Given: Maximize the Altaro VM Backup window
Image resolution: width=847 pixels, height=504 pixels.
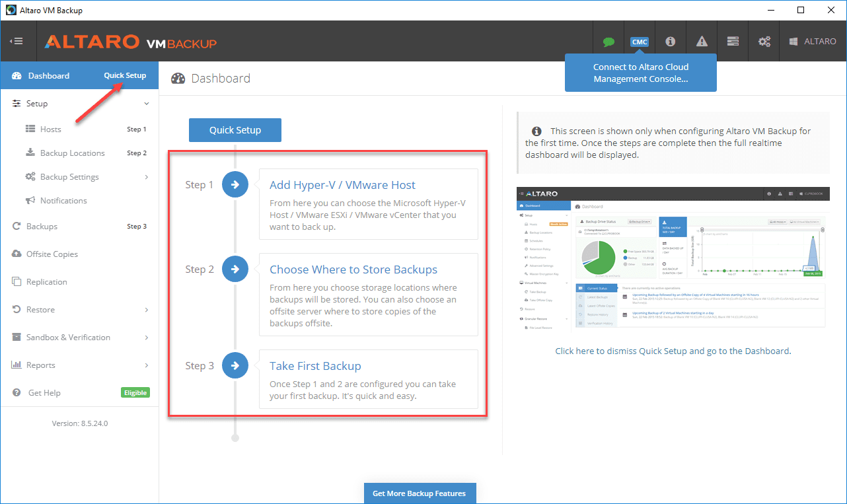Looking at the screenshot, I should pos(801,10).
